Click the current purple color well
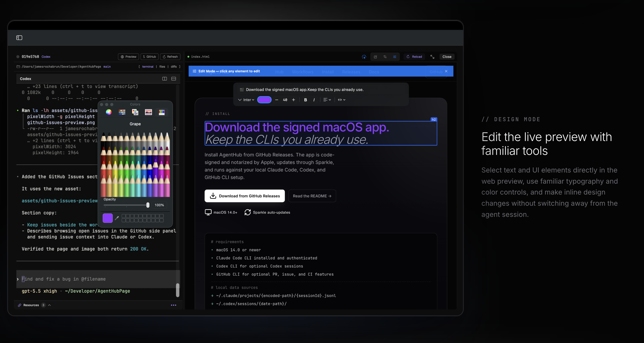Viewport: 644px width, 343px height. 108,218
